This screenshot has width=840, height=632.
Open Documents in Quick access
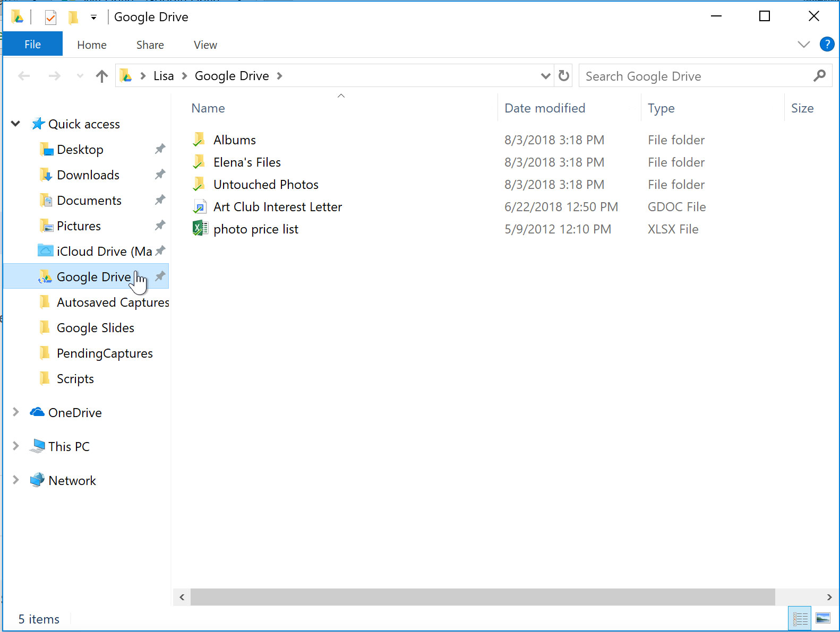89,201
